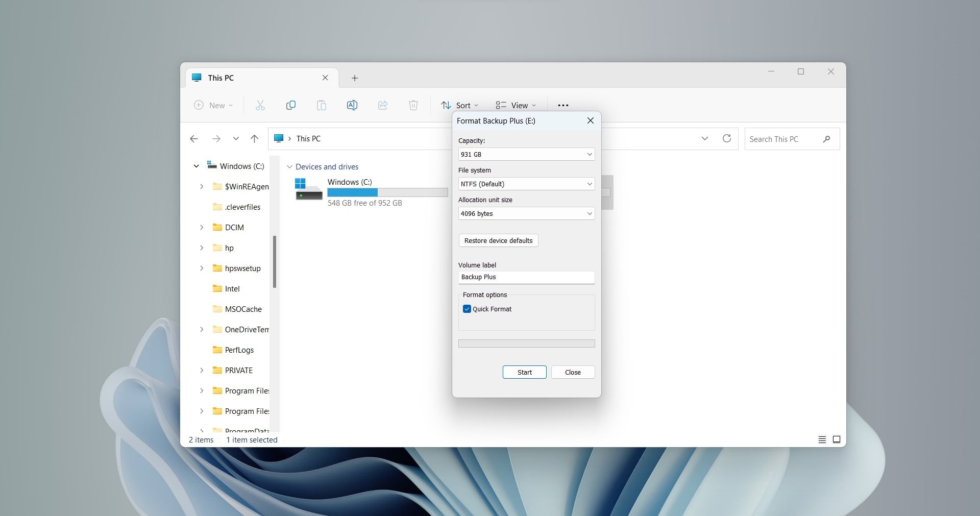This screenshot has width=980, height=516.
Task: Uncheck the Quick Format checkbox
Action: tap(467, 309)
